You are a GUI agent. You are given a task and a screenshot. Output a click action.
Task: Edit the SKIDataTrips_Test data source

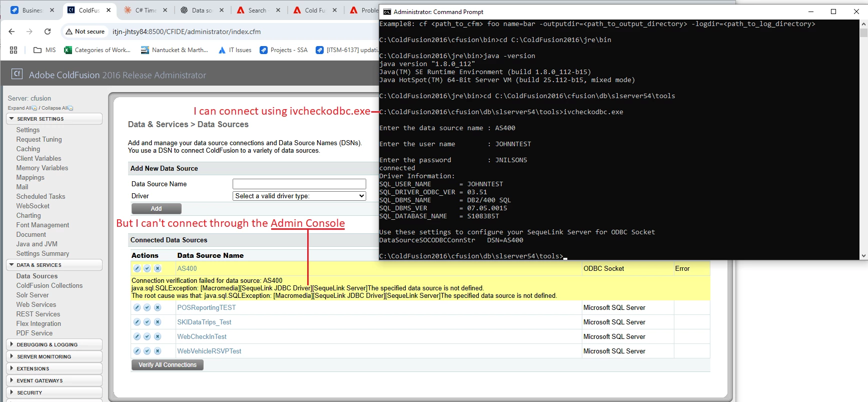(x=137, y=322)
